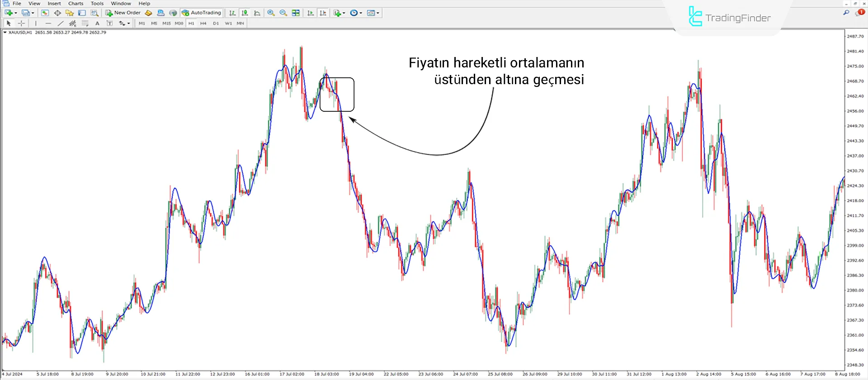Open the Insert menu
Screen dimensions: 868x380
[54, 3]
